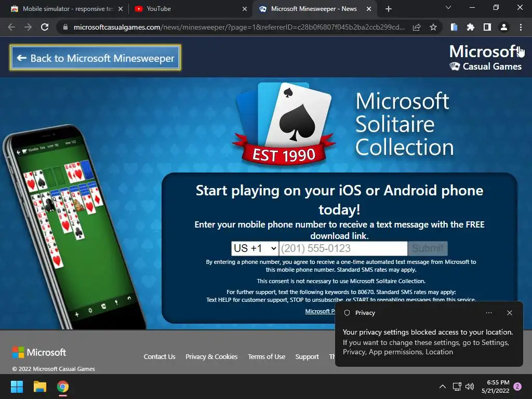
Task: Click the lock icon in address bar
Action: click(65, 27)
